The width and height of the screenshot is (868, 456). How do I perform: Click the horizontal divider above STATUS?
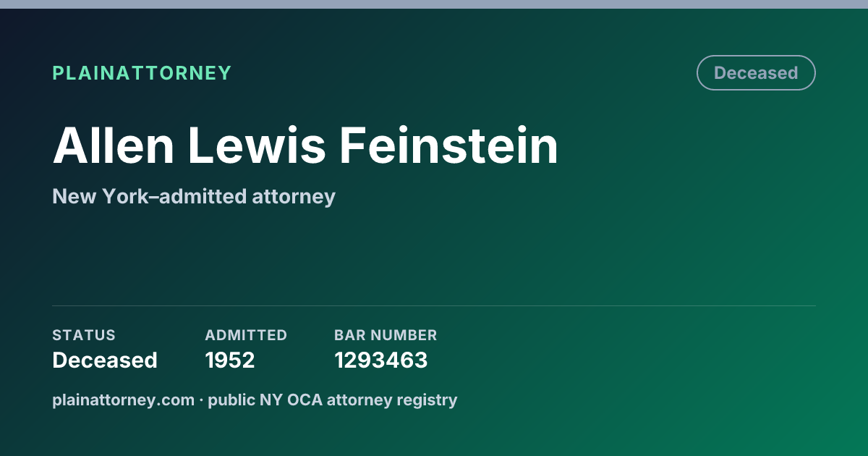coord(434,305)
